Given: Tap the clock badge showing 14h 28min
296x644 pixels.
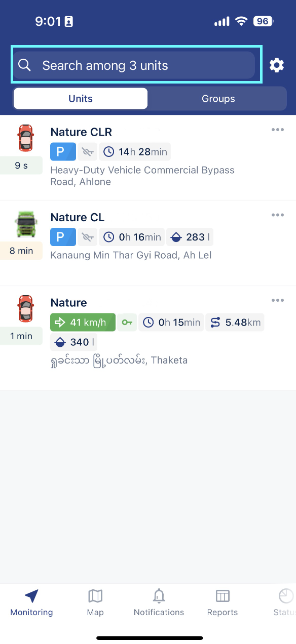Looking at the screenshot, I should click(135, 151).
